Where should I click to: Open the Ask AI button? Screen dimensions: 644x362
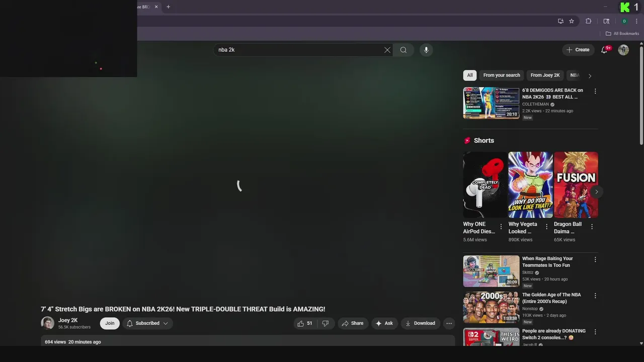click(384, 323)
